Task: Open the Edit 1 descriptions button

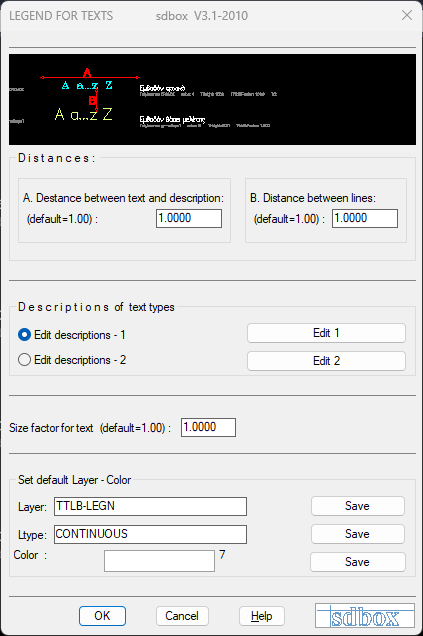Action: click(326, 333)
